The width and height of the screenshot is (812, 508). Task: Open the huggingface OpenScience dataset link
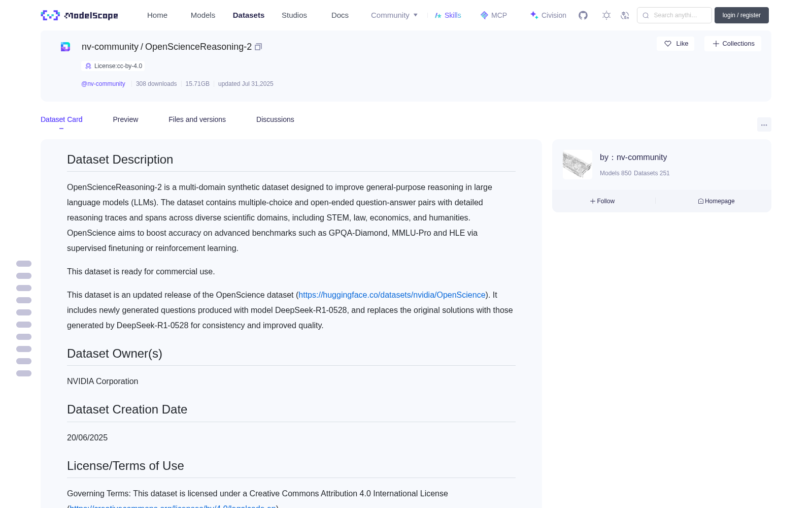392,295
